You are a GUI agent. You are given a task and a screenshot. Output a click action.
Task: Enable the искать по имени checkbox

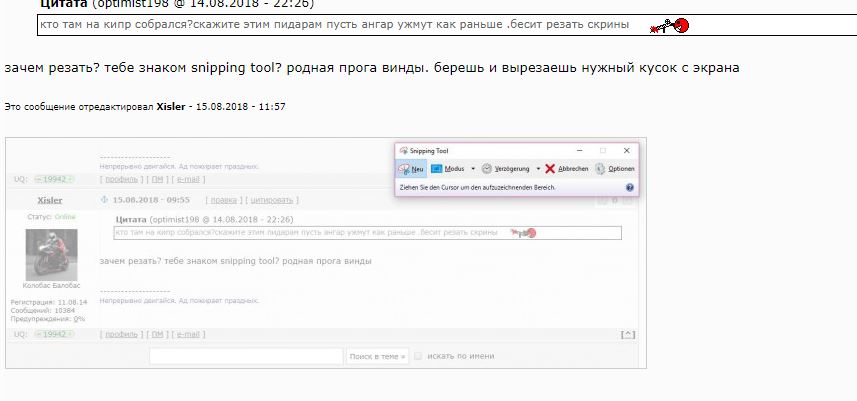click(x=418, y=356)
